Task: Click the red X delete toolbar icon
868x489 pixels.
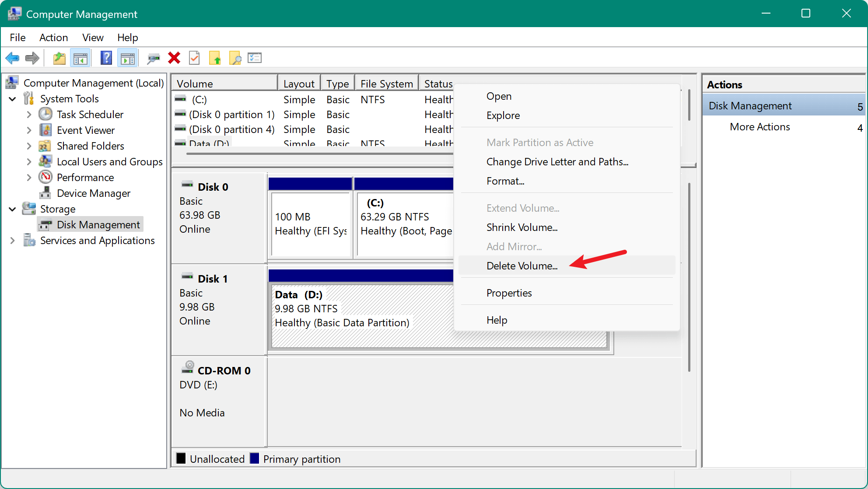Action: click(174, 58)
